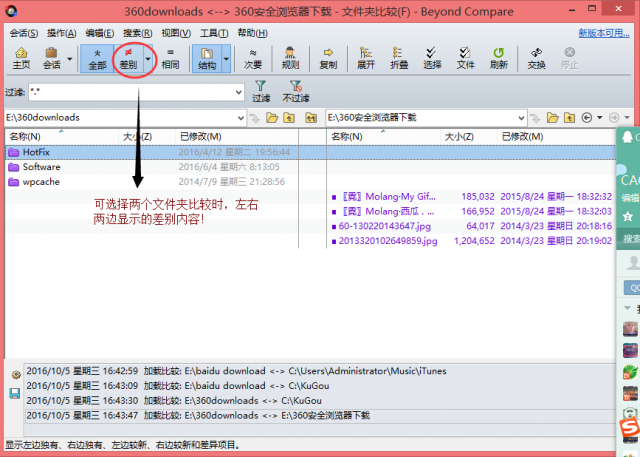
Task: Open the dropdown arrow beside 结构
Action: (226, 58)
